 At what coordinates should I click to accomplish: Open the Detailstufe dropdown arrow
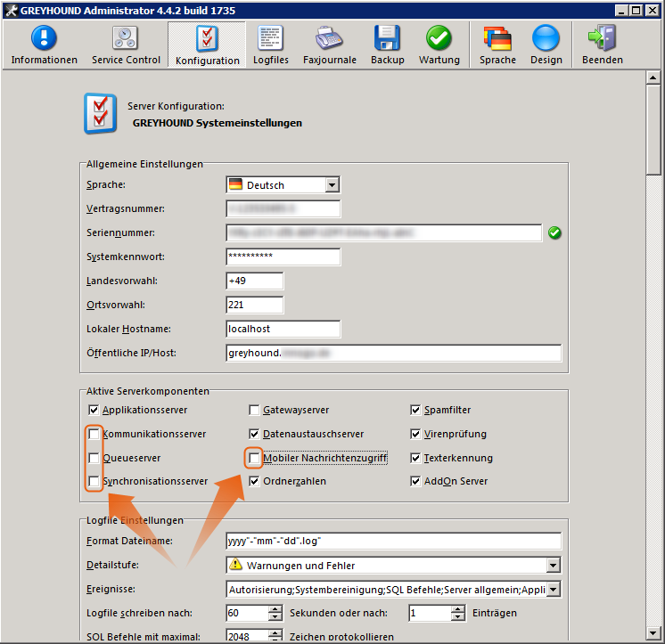[553, 566]
